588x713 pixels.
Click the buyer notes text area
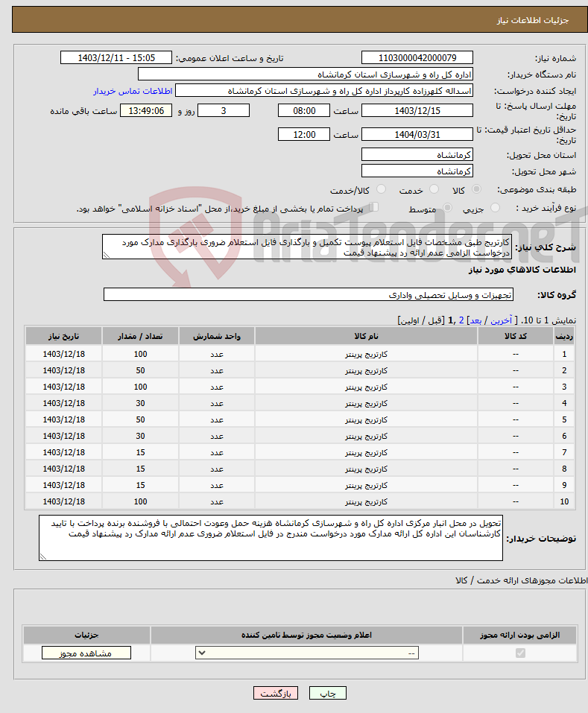pos(271,538)
